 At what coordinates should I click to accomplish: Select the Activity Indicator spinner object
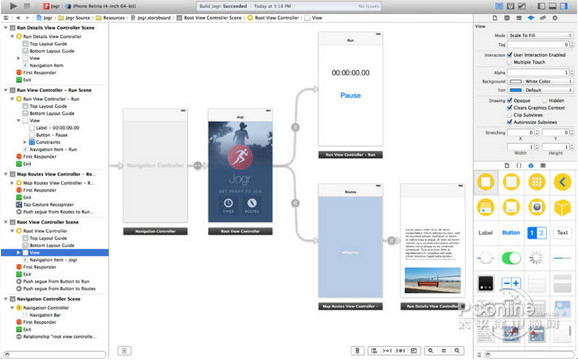[536, 258]
